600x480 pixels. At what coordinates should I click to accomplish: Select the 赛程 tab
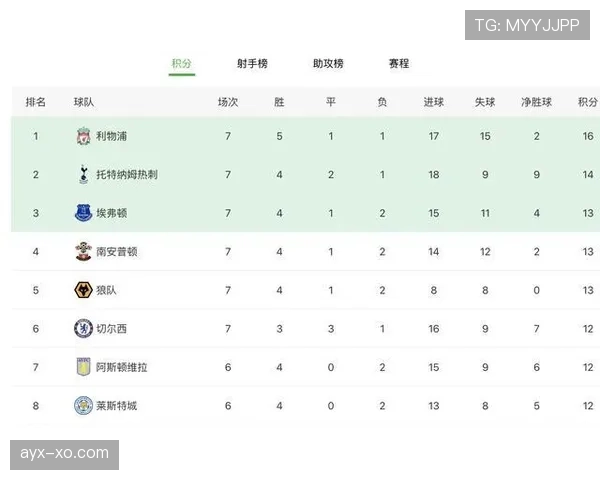pos(399,63)
